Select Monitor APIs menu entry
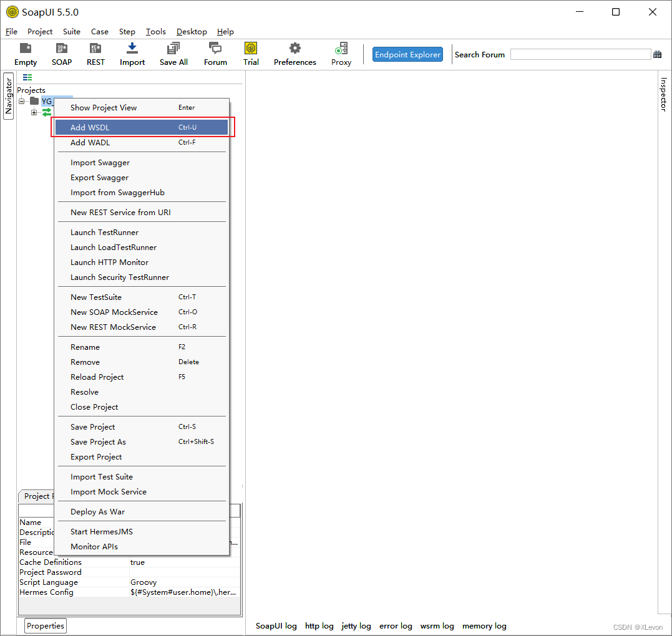 tap(142, 546)
